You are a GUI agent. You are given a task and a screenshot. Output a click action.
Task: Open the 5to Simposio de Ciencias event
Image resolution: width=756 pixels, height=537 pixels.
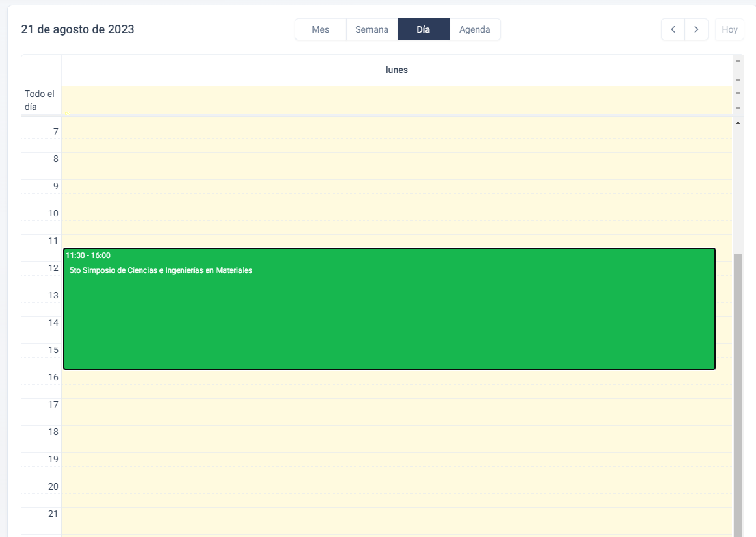click(161, 270)
